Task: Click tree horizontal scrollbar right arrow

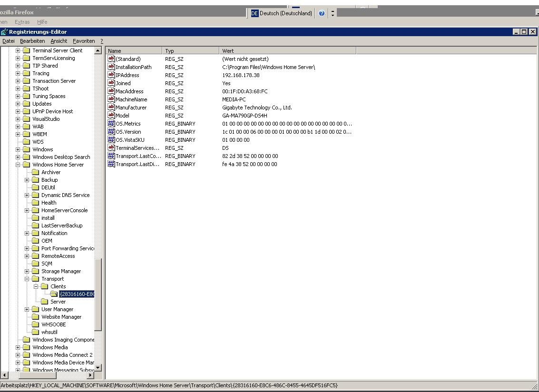Action: pyautogui.click(x=90, y=375)
